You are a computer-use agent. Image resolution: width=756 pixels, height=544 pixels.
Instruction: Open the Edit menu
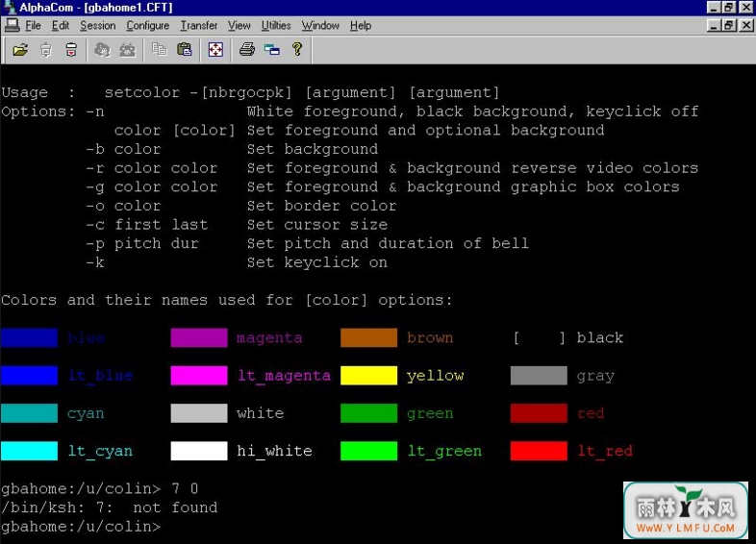pyautogui.click(x=61, y=26)
